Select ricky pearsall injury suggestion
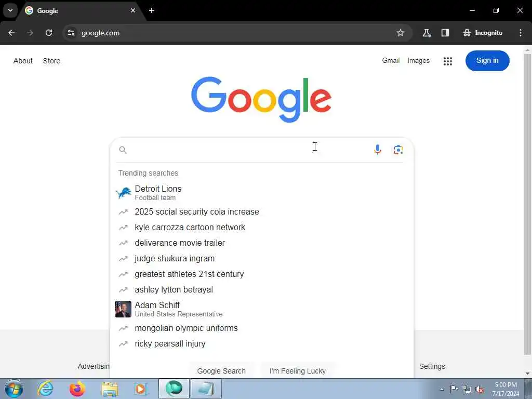The height and width of the screenshot is (399, 532). click(x=262, y=344)
